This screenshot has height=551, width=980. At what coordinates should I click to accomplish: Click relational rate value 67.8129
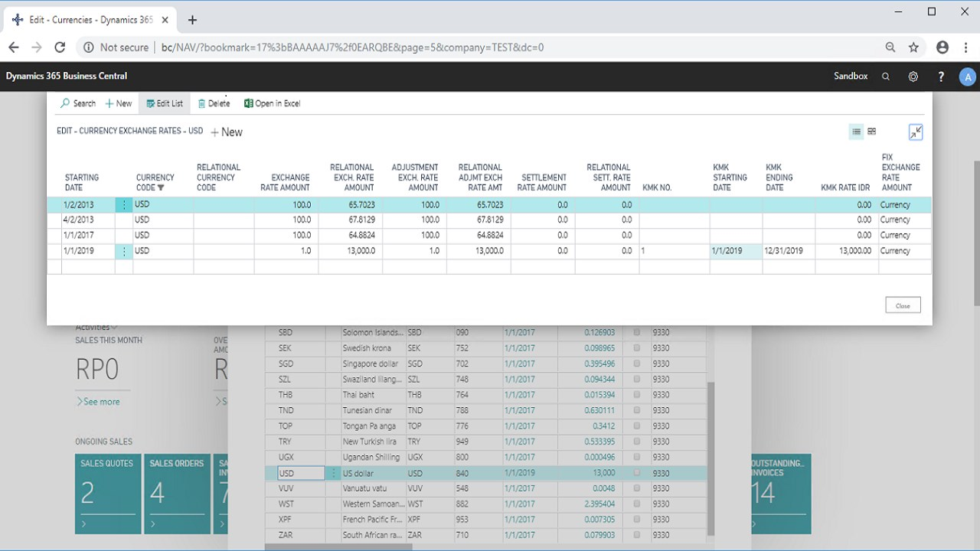pos(350,220)
